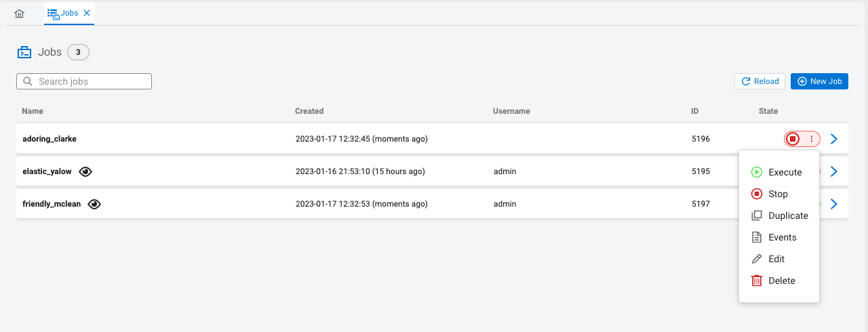This screenshot has width=868, height=332.
Task: Toggle the three-dot menu for adoring_clarke
Action: point(812,139)
